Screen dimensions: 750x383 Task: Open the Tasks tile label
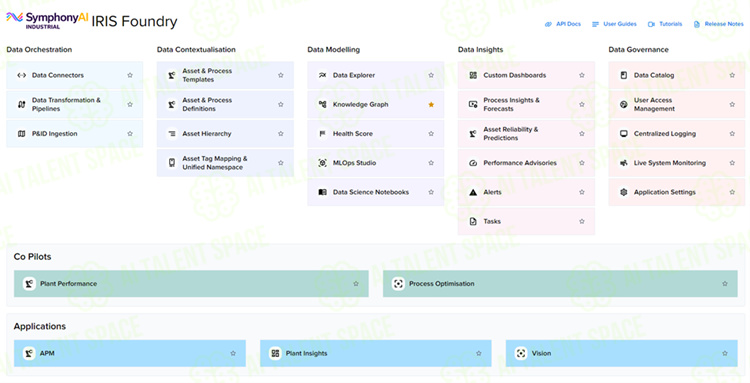click(x=492, y=221)
